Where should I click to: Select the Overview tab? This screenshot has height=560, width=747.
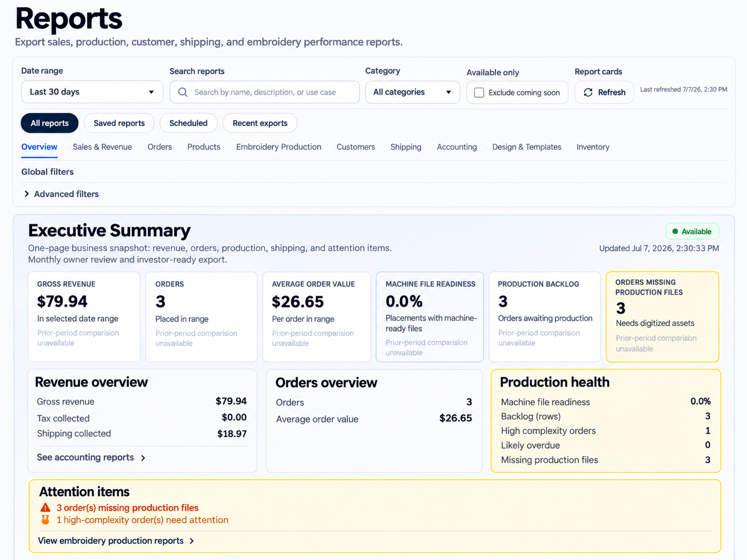coord(39,147)
